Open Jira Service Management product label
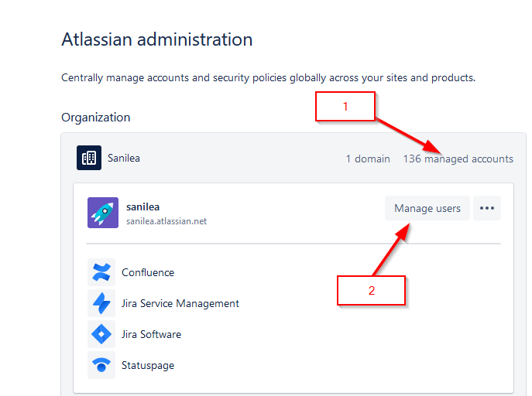 click(x=180, y=303)
